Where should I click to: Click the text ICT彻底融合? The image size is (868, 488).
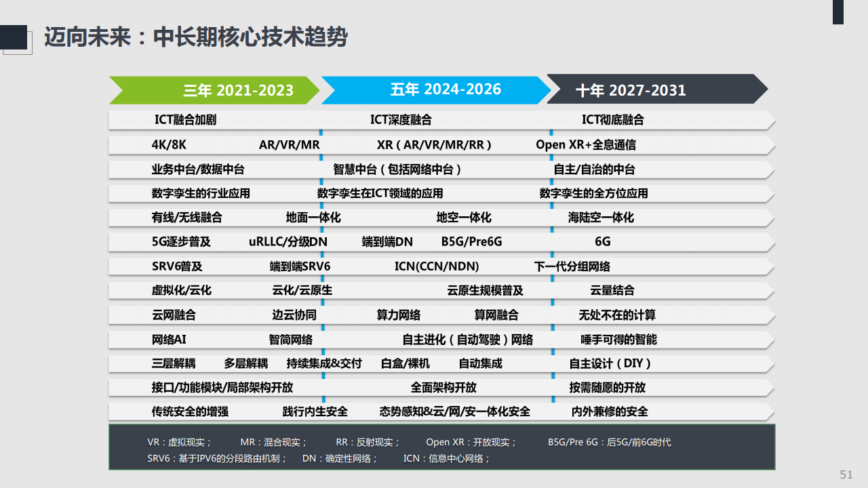click(613, 120)
